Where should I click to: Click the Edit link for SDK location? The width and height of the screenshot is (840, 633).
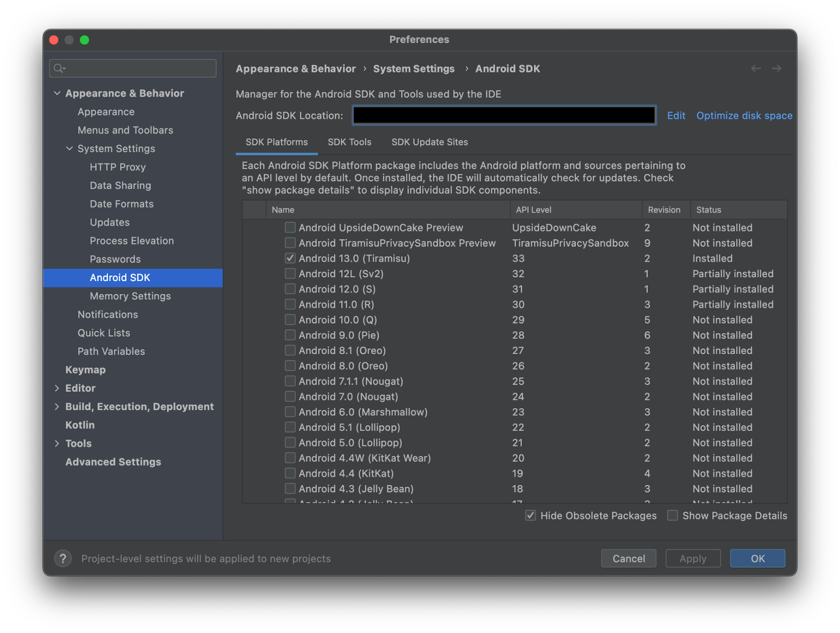(676, 116)
